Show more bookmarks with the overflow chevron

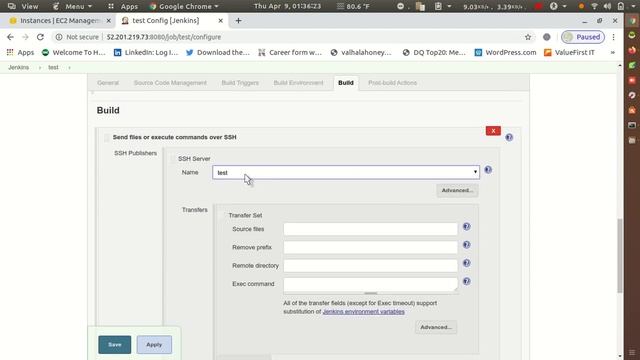[613, 52]
